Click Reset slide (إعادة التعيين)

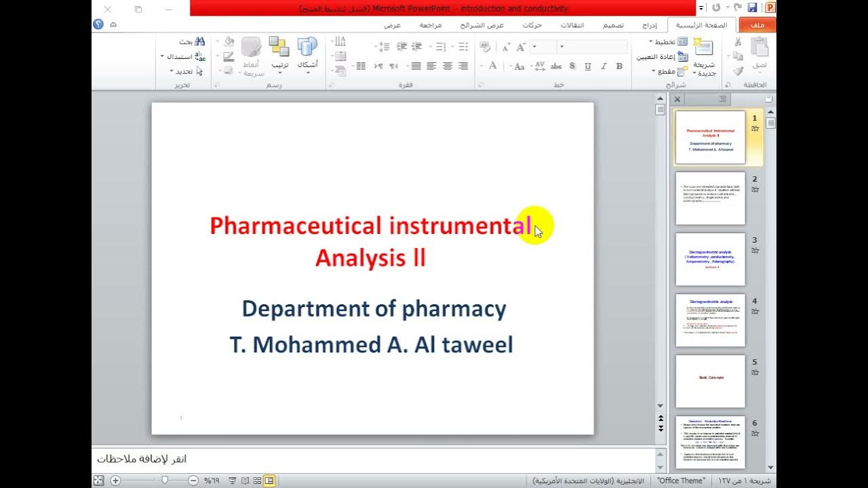[663, 57]
